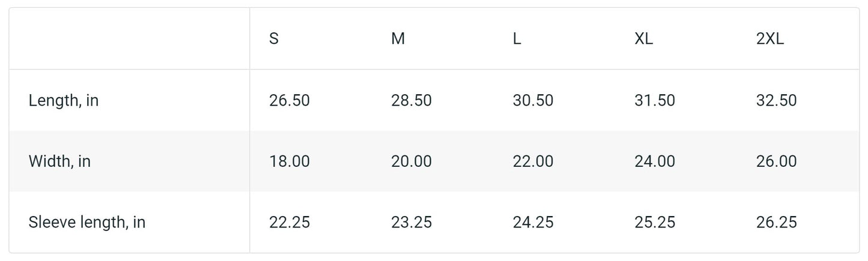Click the 22.00 width value for L

tap(533, 161)
